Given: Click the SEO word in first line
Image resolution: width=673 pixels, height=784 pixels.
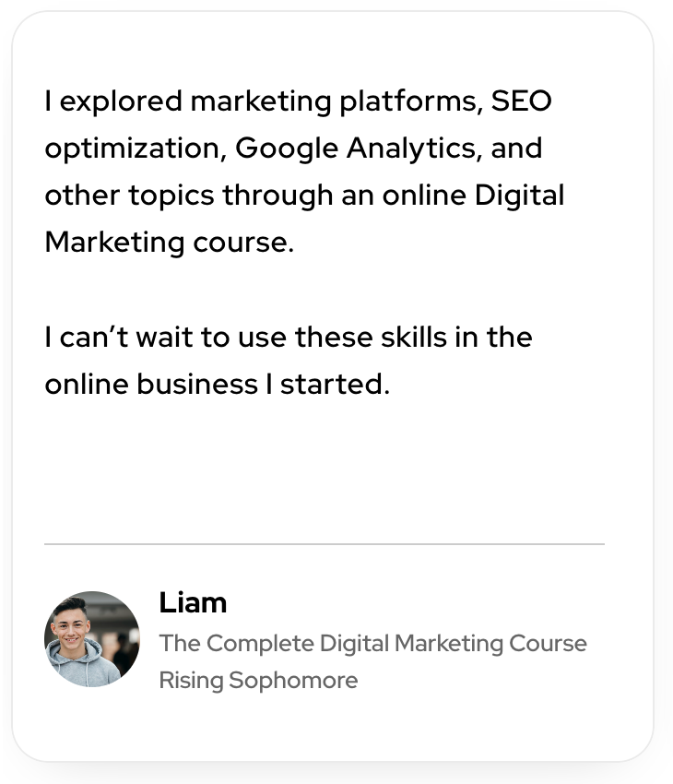Looking at the screenshot, I should [521, 101].
